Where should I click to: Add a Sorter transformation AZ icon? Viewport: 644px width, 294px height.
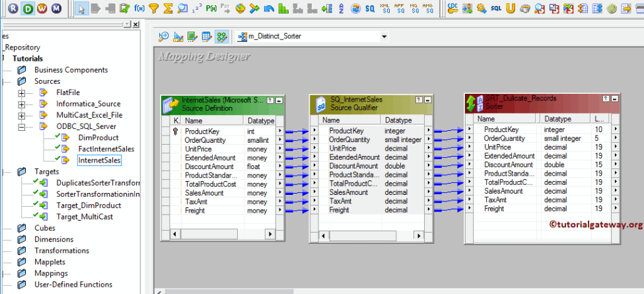[341, 8]
